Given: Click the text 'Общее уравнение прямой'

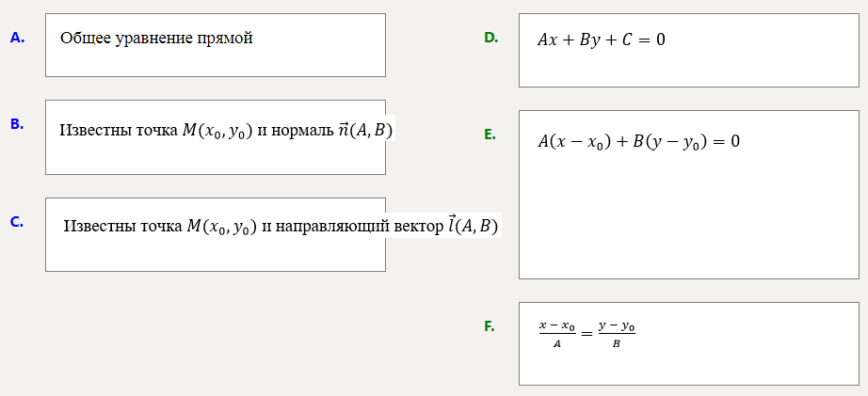Looking at the screenshot, I should tap(156, 39).
